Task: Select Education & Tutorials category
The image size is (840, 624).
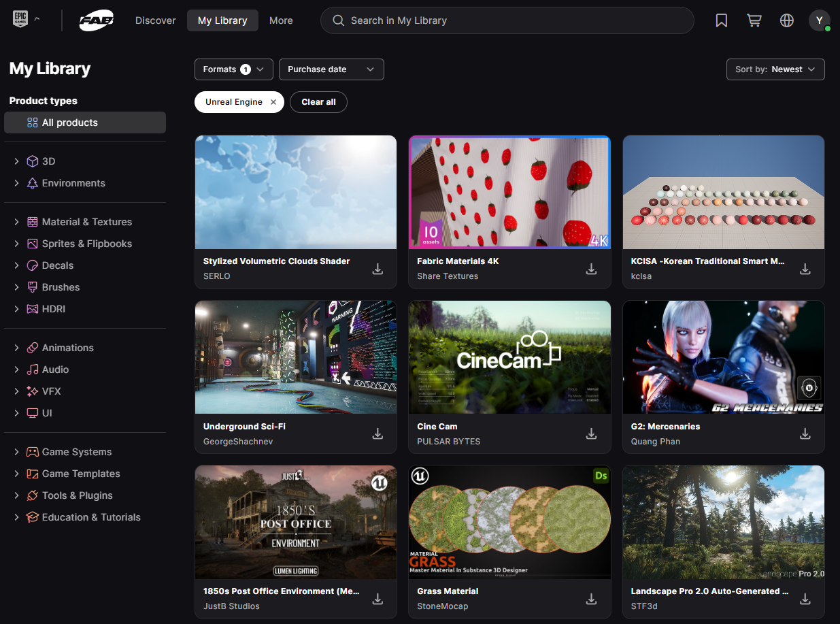Action: [x=91, y=517]
